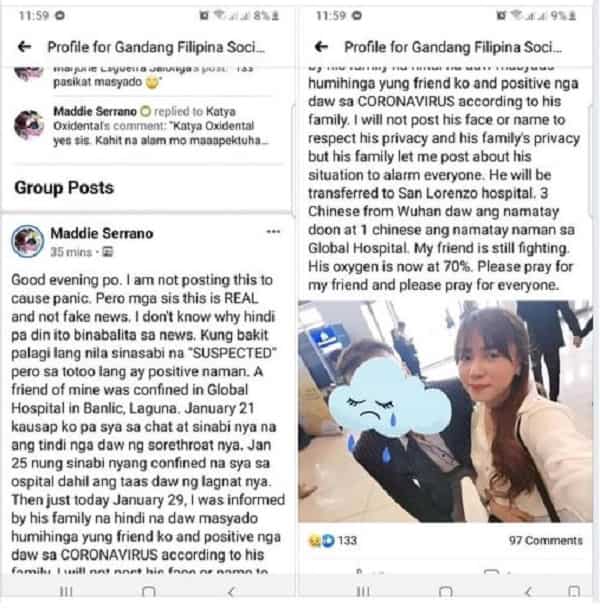Tap Android recent apps button on right screen
The height and width of the screenshot is (614, 600).
point(363,591)
